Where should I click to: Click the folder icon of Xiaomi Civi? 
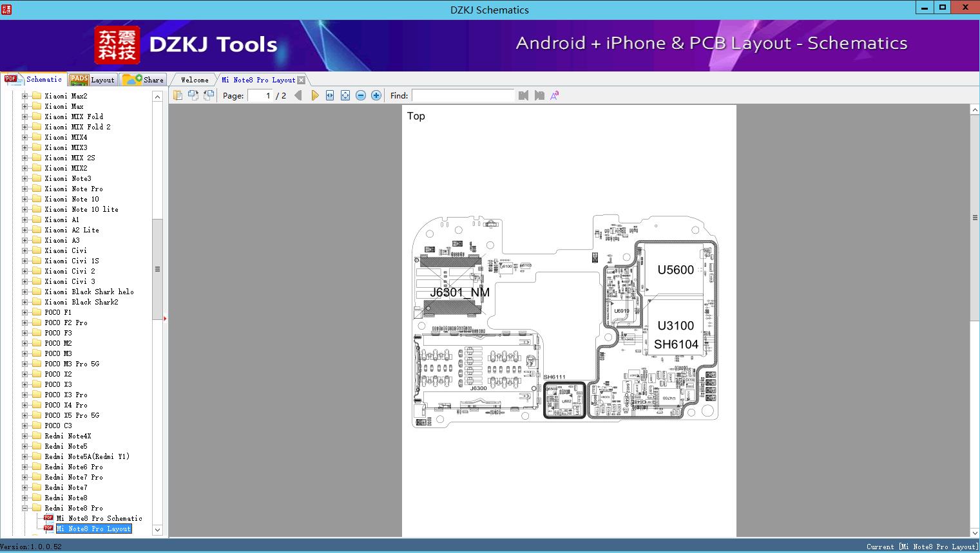pos(37,250)
